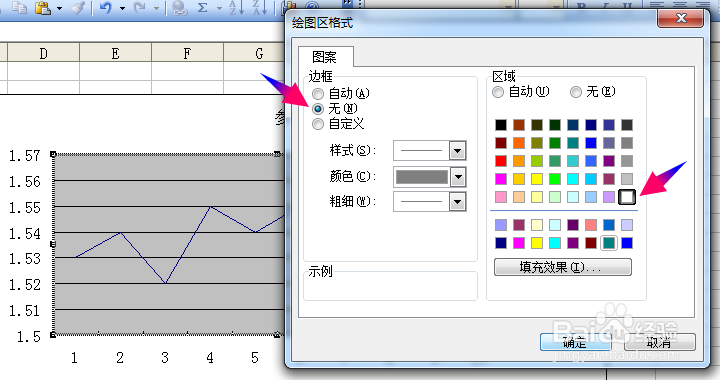Open the AutoSum functions dropdown arrow
720x380 pixels.
coord(219,8)
